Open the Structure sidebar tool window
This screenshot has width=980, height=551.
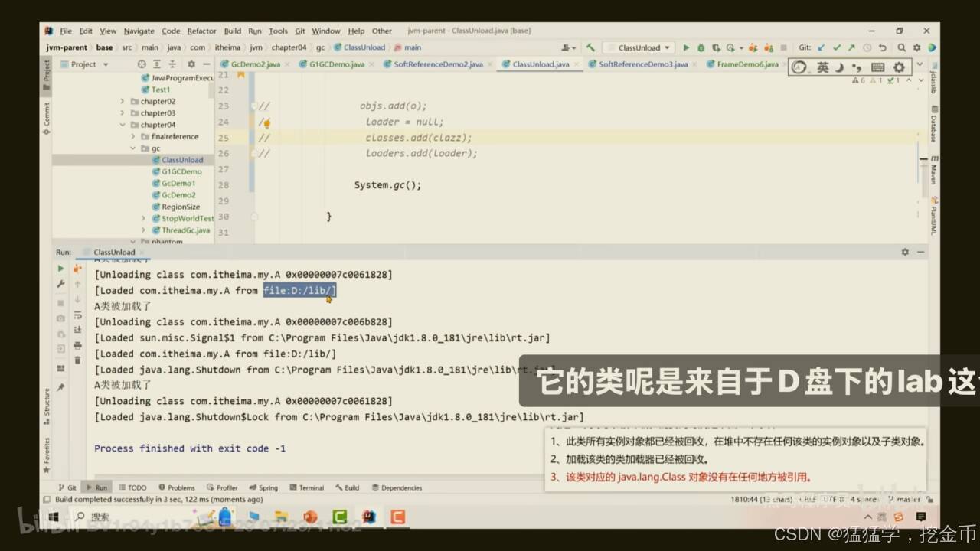[x=46, y=408]
